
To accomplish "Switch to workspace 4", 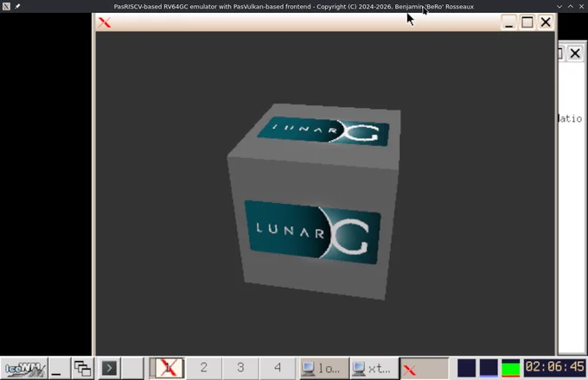I will tap(277, 368).
